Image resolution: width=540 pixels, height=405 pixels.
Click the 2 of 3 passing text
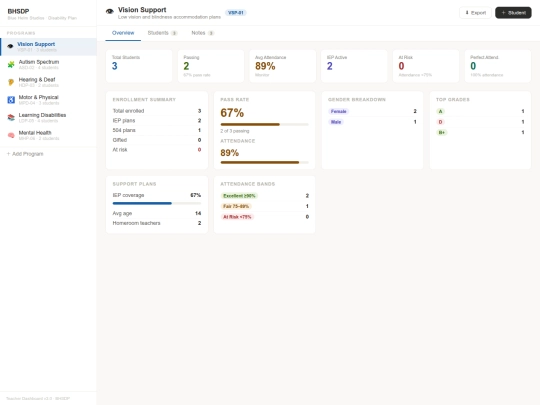click(235, 131)
